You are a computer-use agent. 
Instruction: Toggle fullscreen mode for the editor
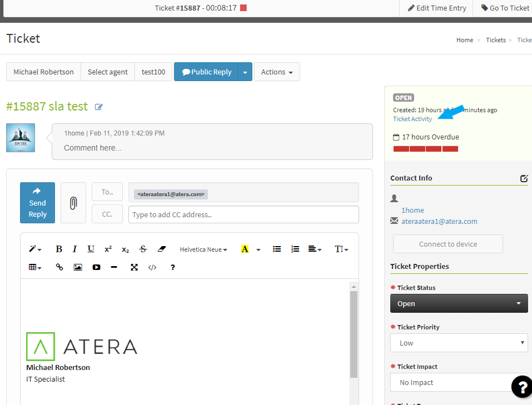tap(134, 267)
